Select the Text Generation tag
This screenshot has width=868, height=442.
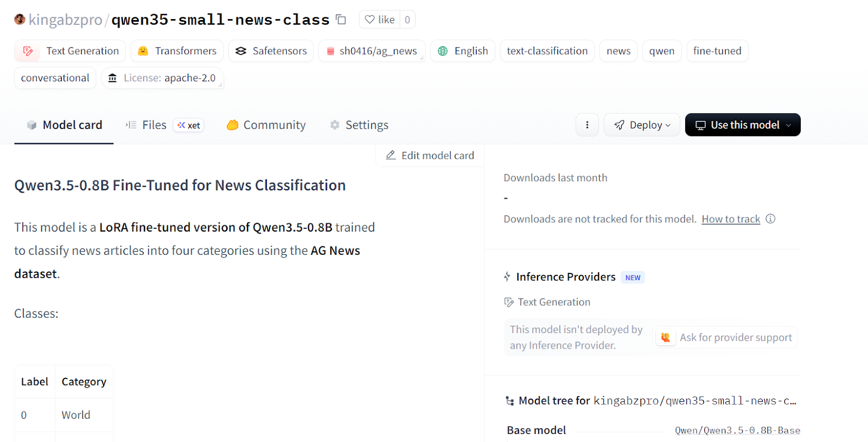pos(70,51)
